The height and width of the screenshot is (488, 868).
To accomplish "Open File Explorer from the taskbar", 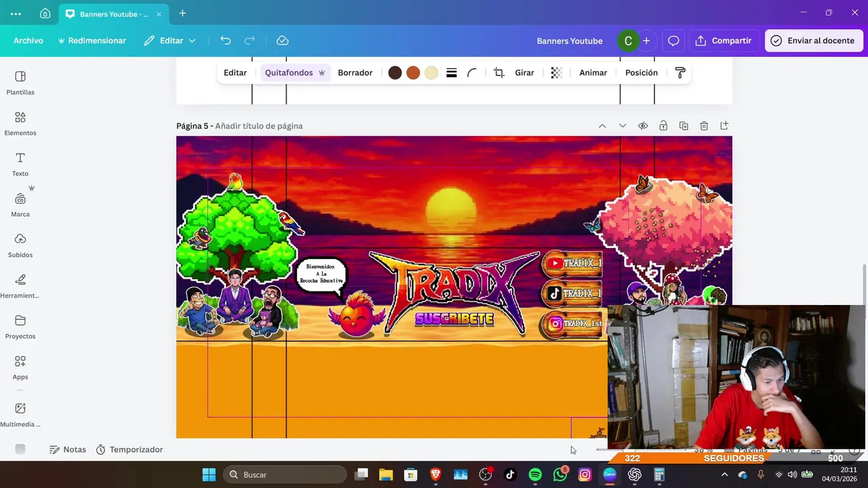I will click(x=386, y=474).
